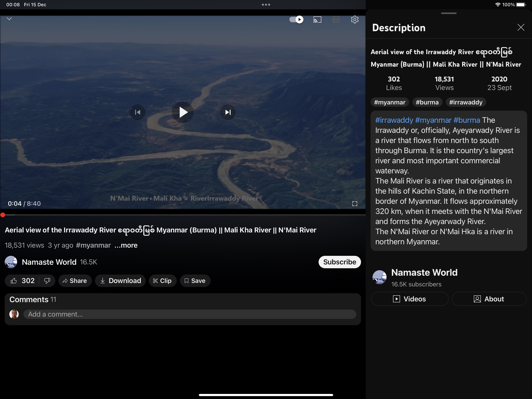The image size is (532, 399).
Task: Close the Description panel
Action: point(521,27)
